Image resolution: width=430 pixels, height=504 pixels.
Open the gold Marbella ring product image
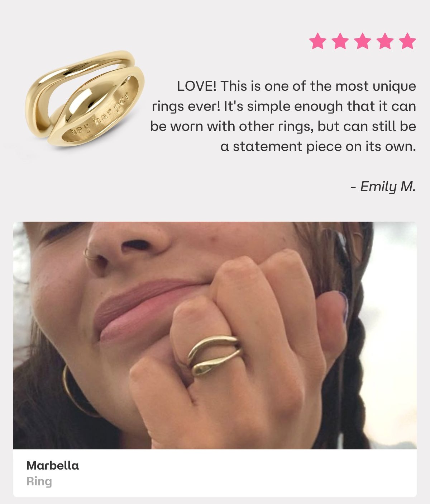pos(85,99)
